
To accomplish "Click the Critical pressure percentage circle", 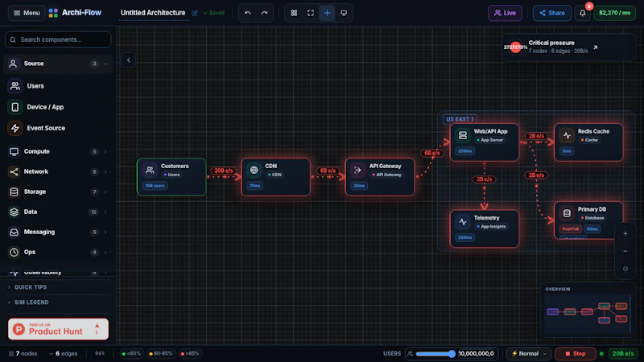I will pos(515,47).
